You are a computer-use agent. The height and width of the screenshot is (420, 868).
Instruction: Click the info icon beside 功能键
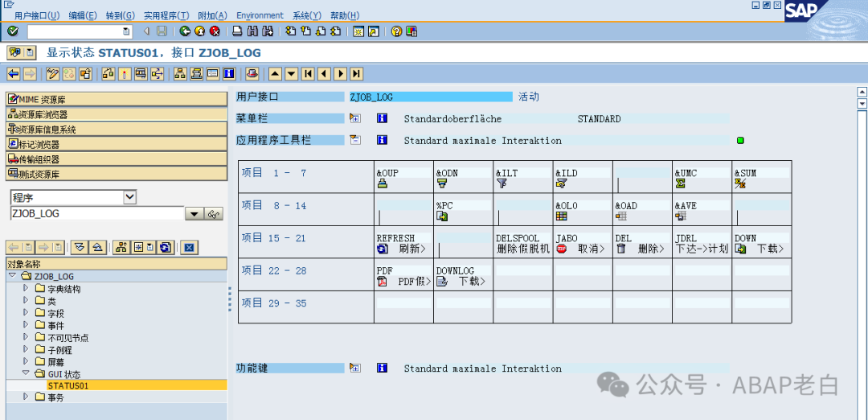[x=382, y=368]
